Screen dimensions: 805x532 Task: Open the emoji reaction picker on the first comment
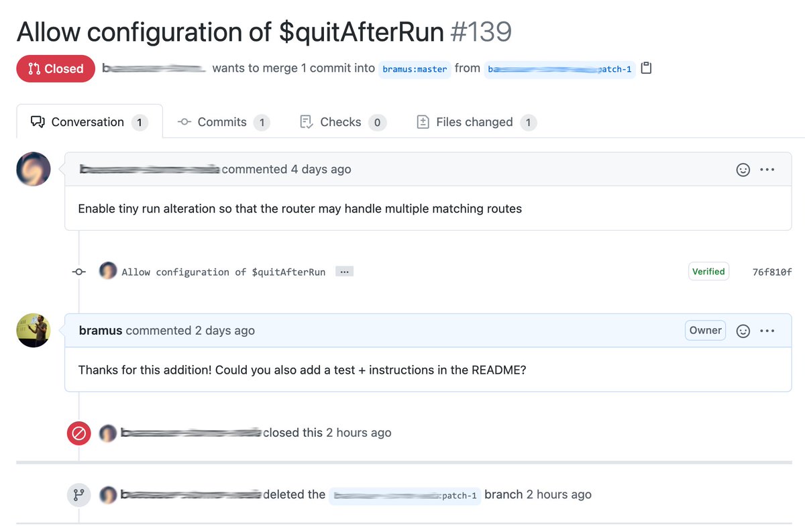[x=743, y=169]
